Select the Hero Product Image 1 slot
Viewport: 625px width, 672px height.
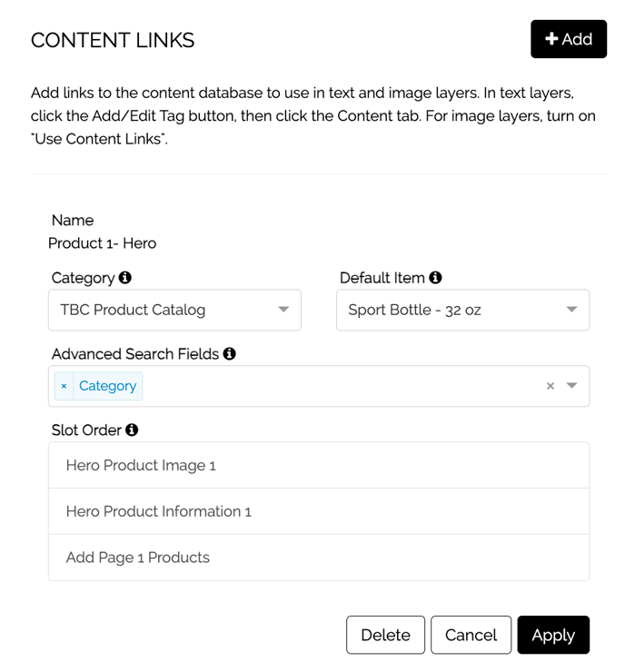319,466
